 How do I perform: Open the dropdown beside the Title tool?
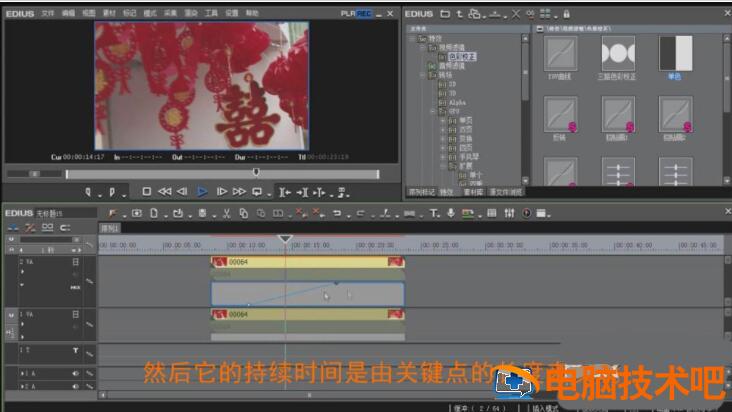coord(440,216)
